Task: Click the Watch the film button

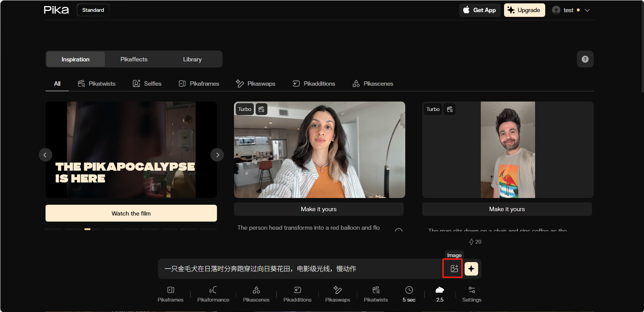Action: [x=131, y=213]
